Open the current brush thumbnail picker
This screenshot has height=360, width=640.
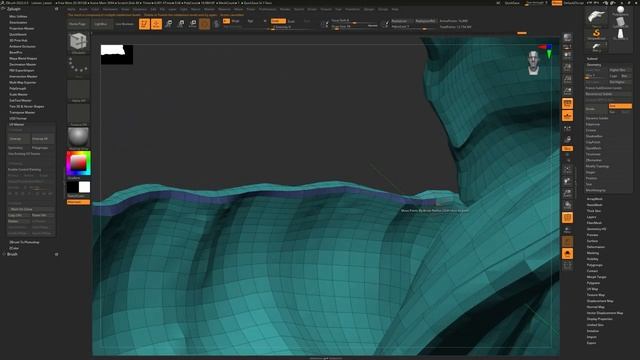(78, 42)
